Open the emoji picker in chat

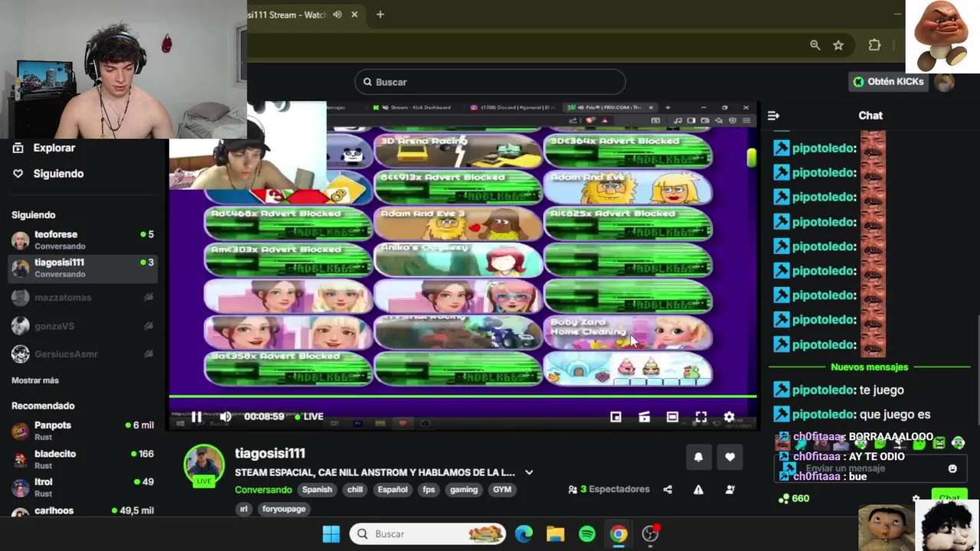(x=952, y=468)
